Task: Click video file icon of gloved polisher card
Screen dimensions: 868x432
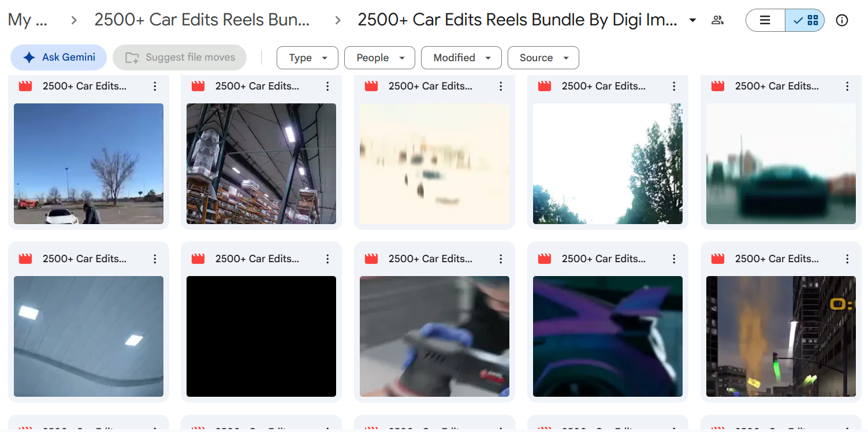Action: [371, 259]
